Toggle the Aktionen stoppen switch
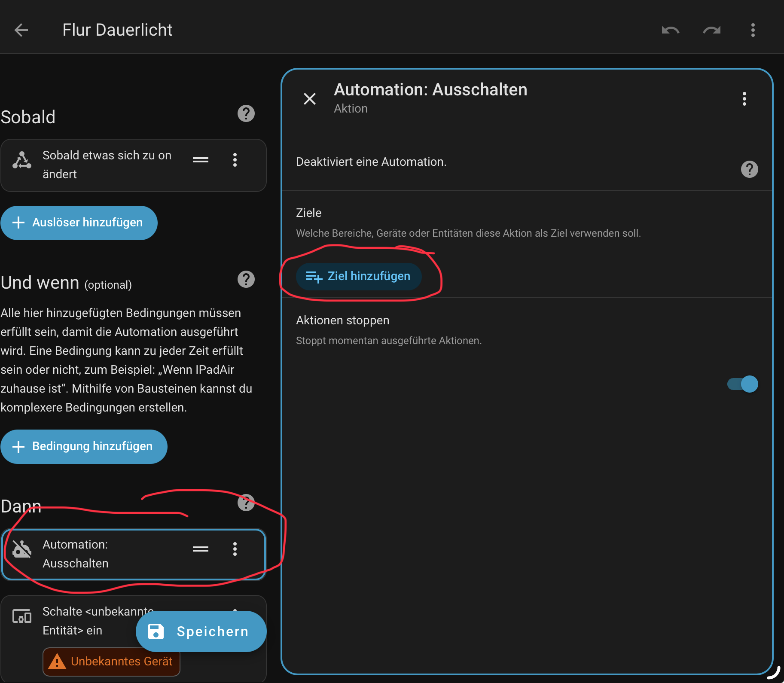This screenshot has width=784, height=683. 743,384
